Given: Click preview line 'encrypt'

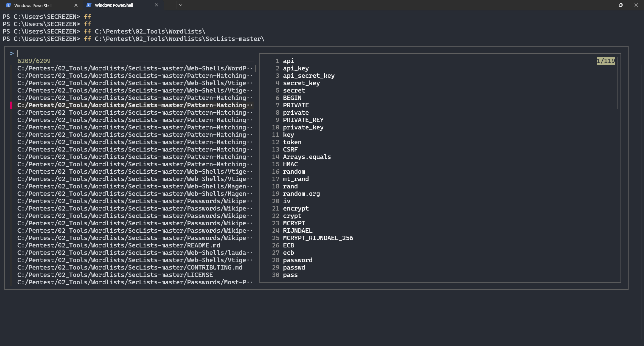Looking at the screenshot, I should point(296,209).
